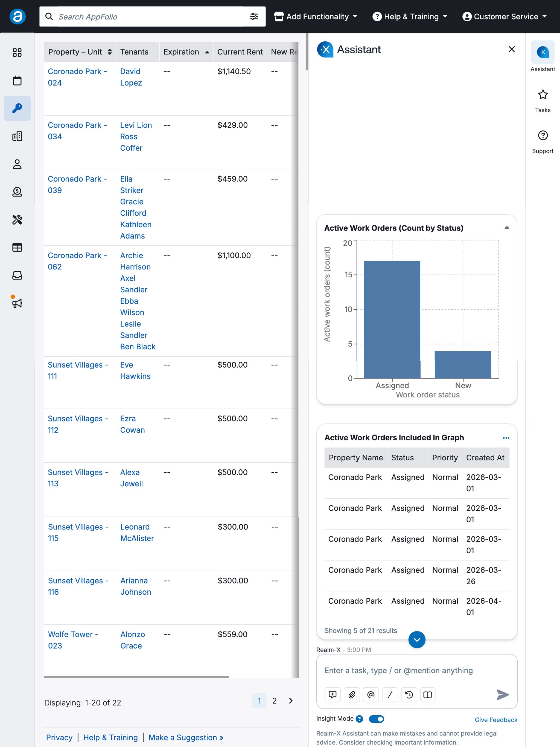Open the people icon in sidebar
Screen dimensions: 560x747
coord(17,164)
